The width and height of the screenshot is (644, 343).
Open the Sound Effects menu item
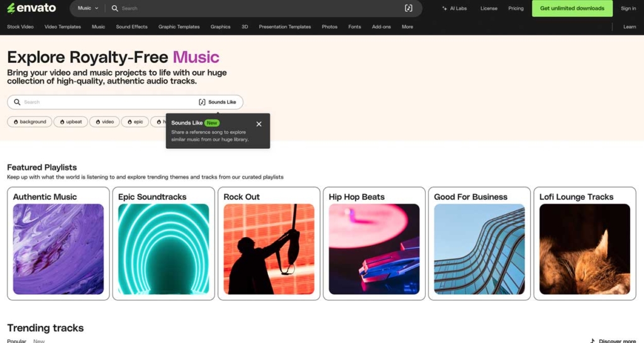(x=131, y=27)
